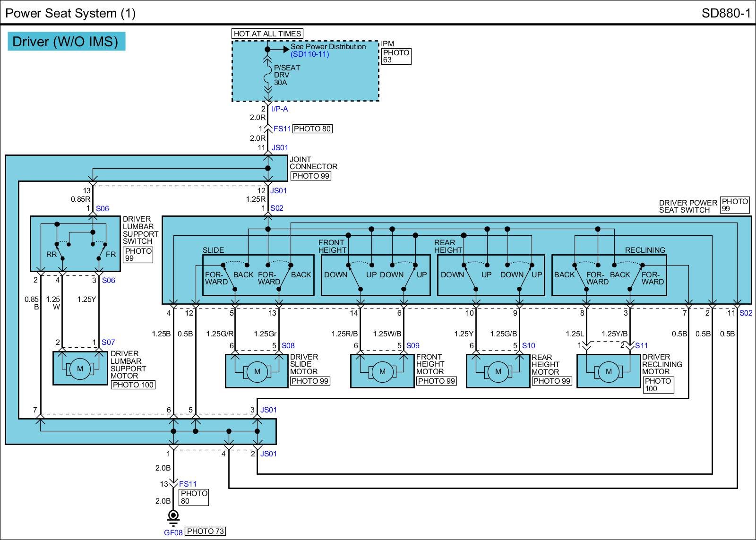Open PHOTO 99 beside Joint Connector label
756x540 pixels.
click(x=310, y=176)
